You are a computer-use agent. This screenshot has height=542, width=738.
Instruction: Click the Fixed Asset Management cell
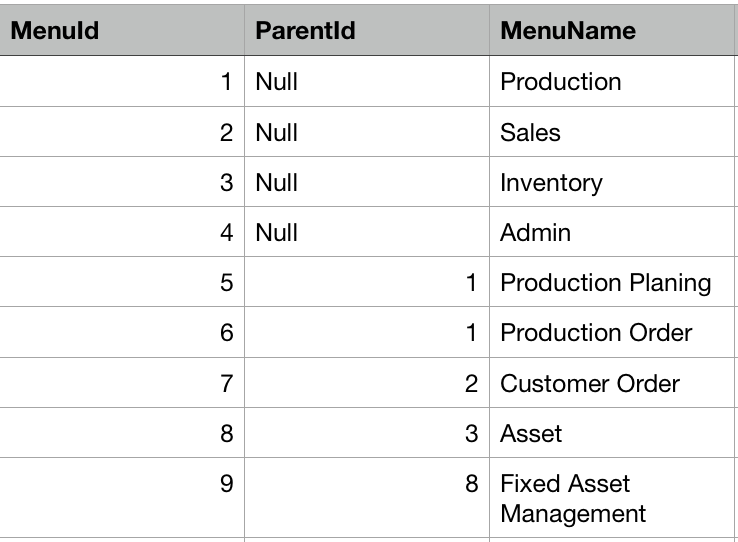point(612,498)
